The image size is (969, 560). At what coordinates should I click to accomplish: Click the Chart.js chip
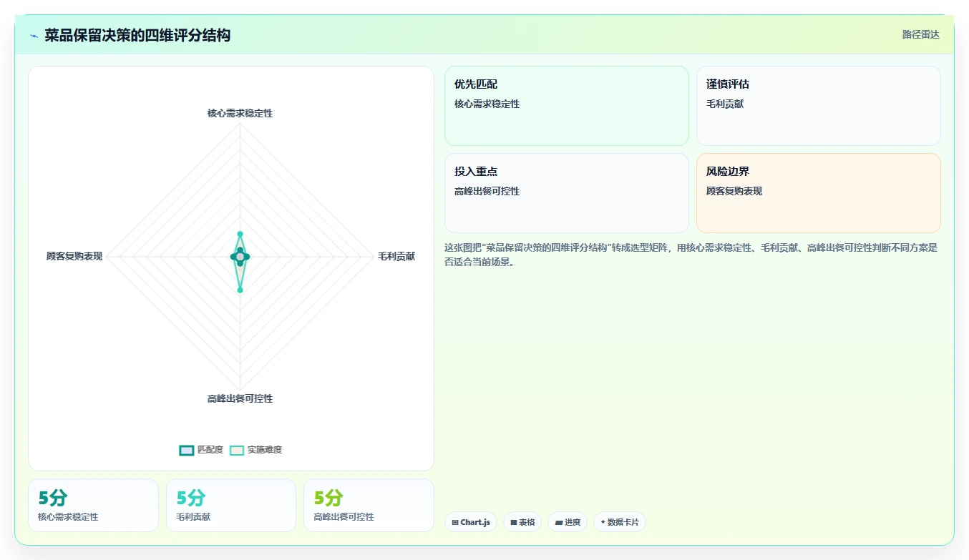471,522
